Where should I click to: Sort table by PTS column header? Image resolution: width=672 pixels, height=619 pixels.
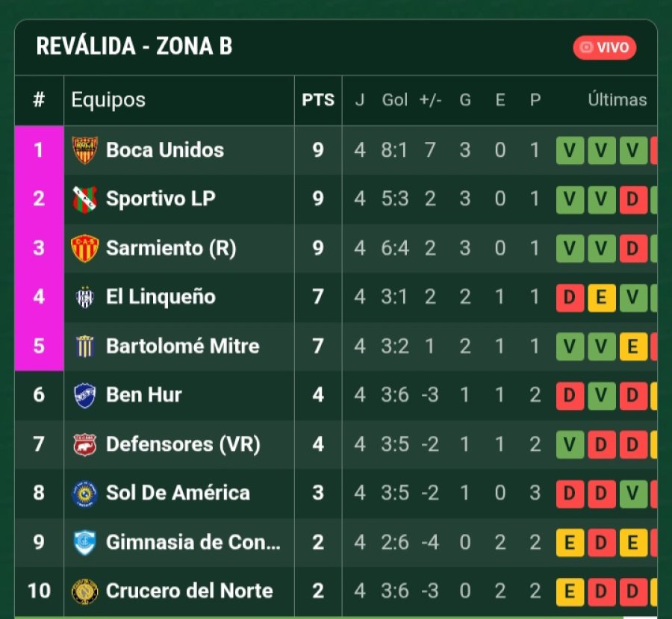pyautogui.click(x=318, y=100)
